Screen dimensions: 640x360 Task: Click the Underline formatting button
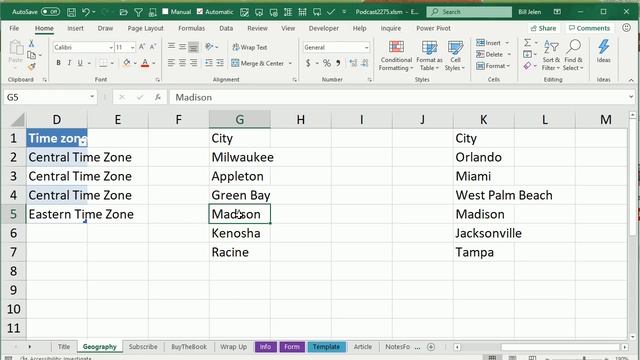pyautogui.click(x=80, y=63)
